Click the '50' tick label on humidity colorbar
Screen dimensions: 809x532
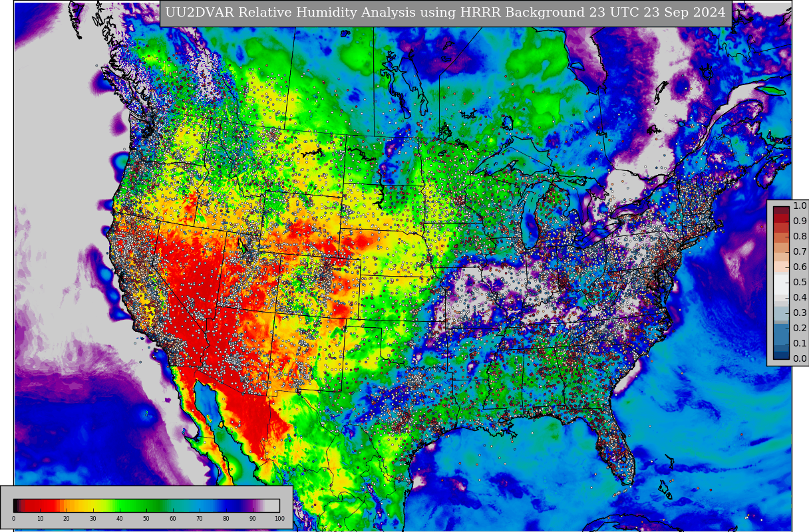tap(146, 519)
